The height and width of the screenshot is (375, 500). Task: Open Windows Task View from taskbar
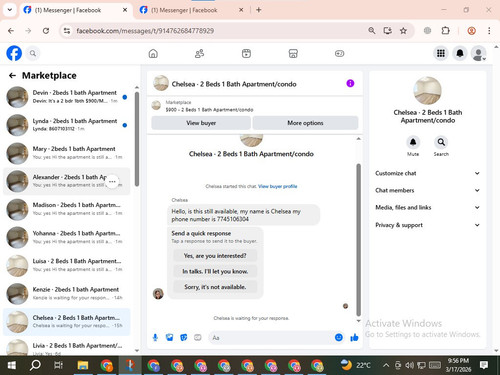58,365
